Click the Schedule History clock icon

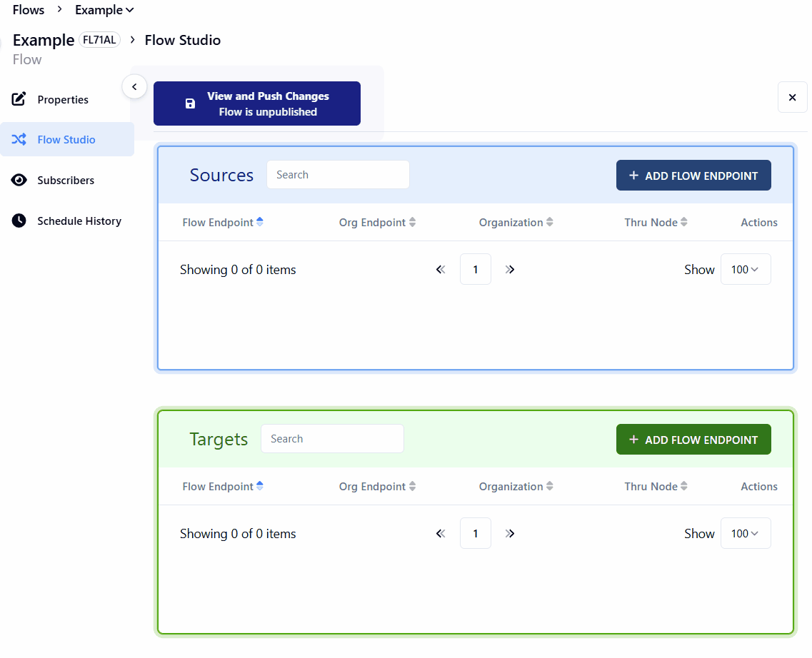coord(19,221)
